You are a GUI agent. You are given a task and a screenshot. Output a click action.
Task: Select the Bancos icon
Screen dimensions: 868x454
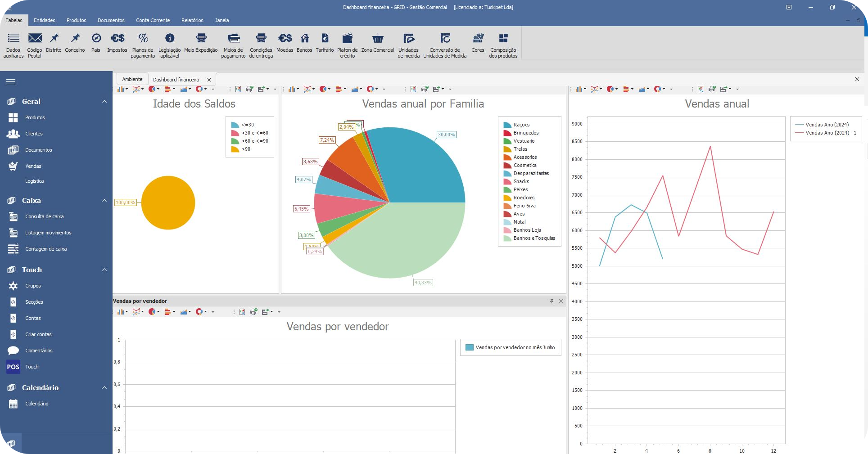click(x=304, y=39)
